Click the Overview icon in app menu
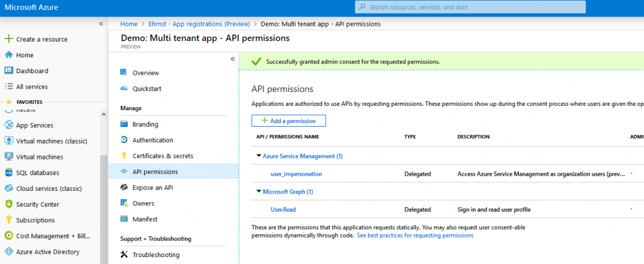 124,73
